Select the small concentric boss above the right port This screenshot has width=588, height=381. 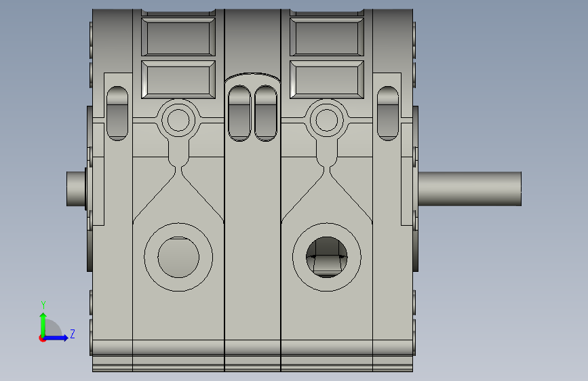click(327, 120)
